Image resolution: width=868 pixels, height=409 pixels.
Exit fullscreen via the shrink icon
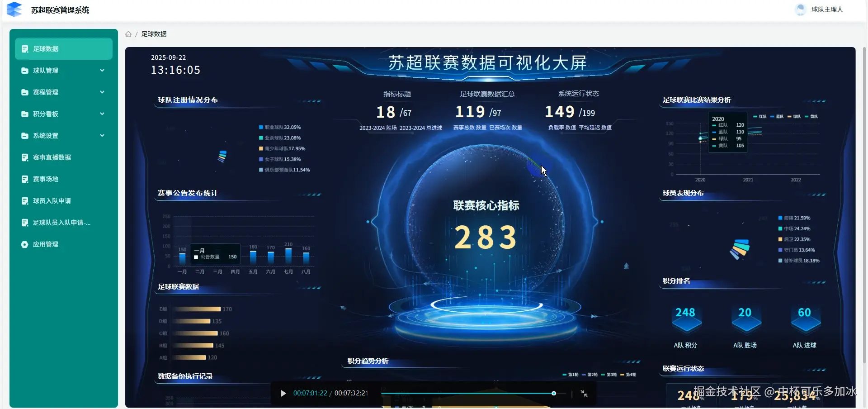pos(584,394)
